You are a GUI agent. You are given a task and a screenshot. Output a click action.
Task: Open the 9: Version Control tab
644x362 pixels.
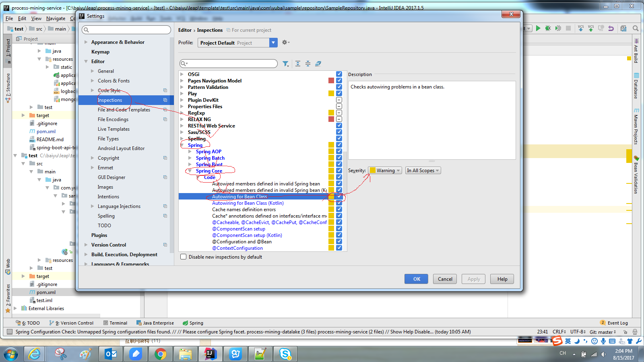(71, 323)
